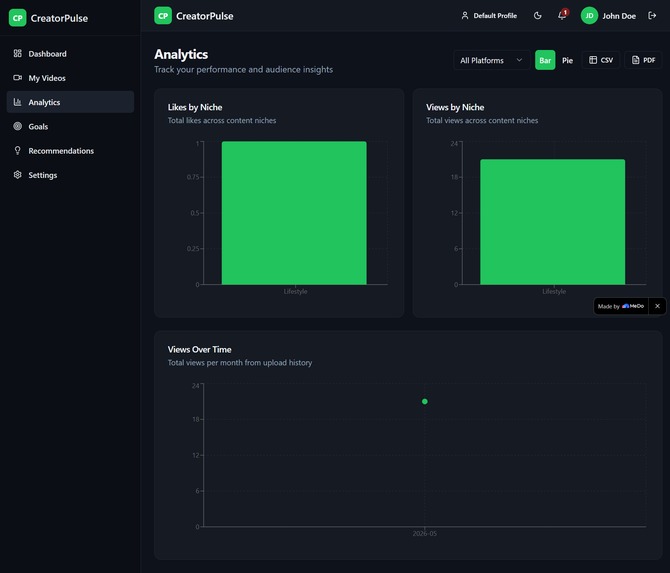Click the Settings gear icon in sidebar
Viewport: 670px width, 573px height.
click(18, 175)
